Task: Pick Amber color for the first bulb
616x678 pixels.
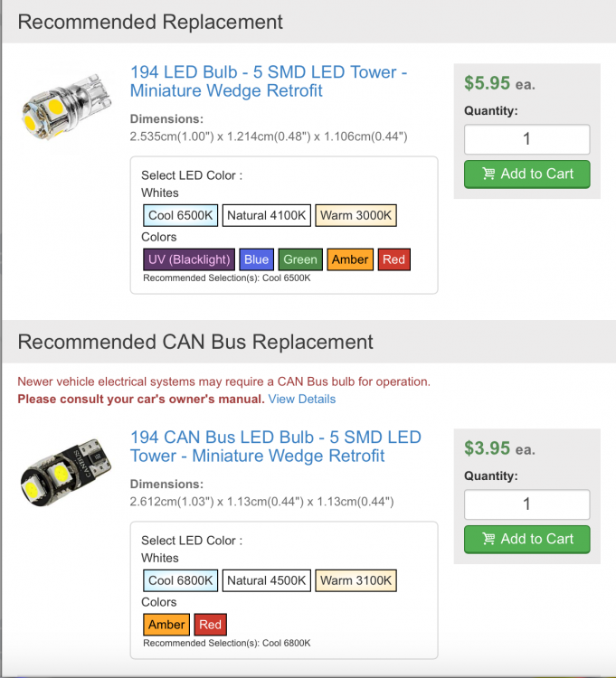Action: pyautogui.click(x=350, y=259)
